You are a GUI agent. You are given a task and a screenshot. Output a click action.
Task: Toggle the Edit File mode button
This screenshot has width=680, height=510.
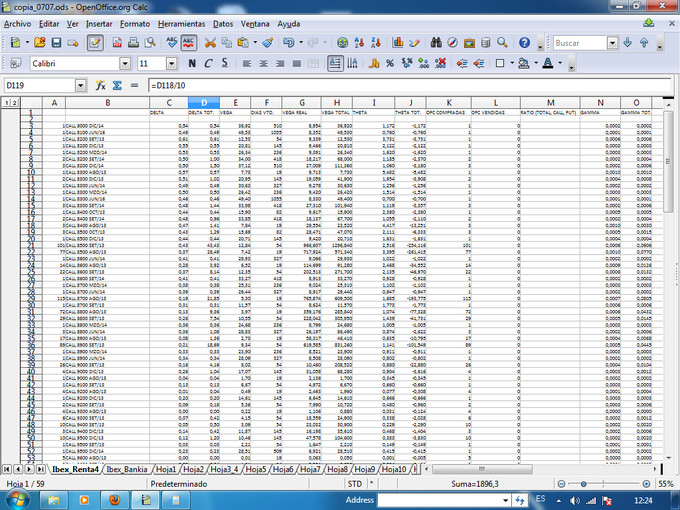tap(95, 43)
